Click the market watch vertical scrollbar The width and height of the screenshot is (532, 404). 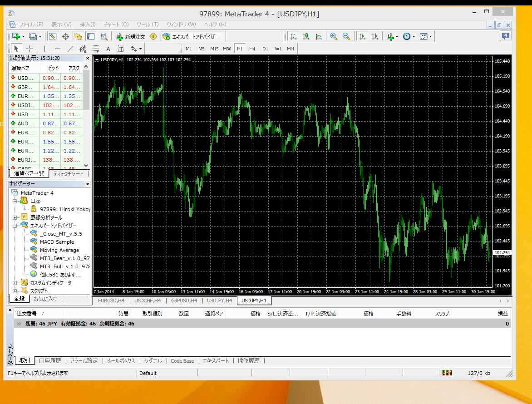[x=86, y=116]
